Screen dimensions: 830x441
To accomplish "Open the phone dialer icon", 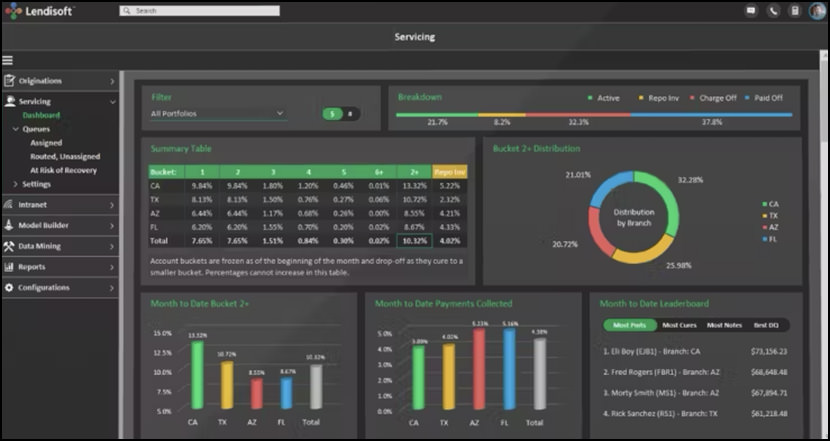I will pos(773,11).
